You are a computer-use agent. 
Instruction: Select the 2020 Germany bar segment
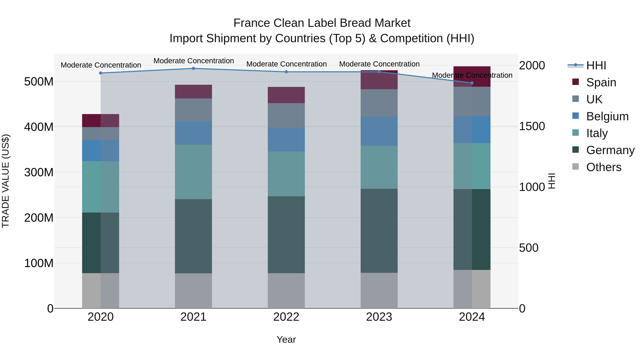point(101,243)
